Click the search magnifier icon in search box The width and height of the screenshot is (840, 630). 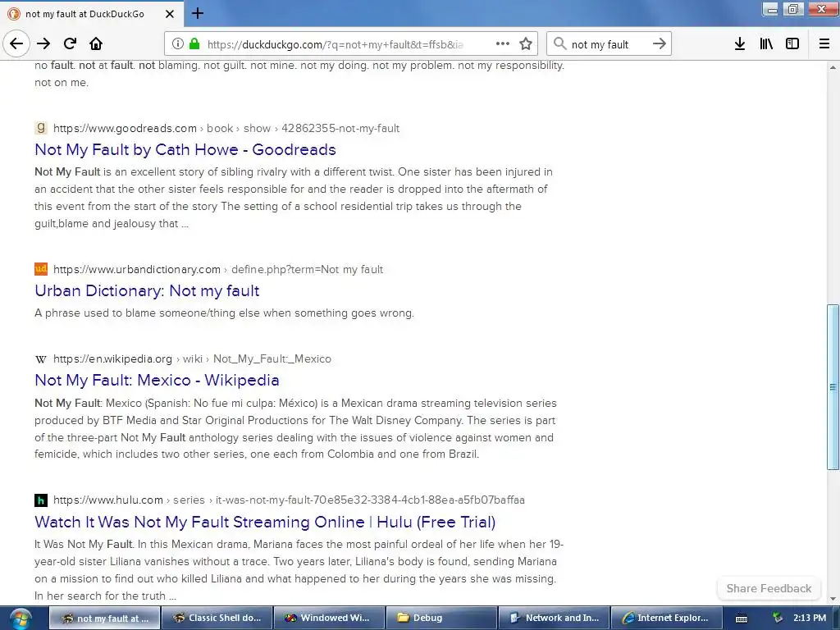(x=559, y=44)
